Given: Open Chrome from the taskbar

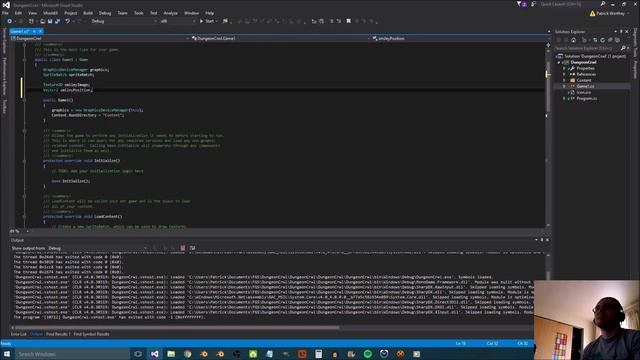Looking at the screenshot, I should (187, 354).
